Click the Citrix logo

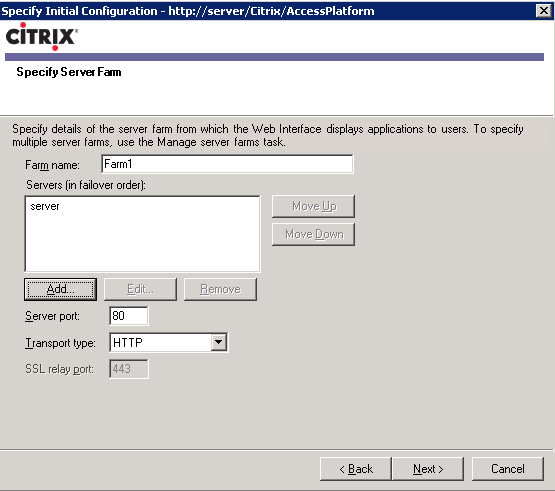tap(41, 36)
